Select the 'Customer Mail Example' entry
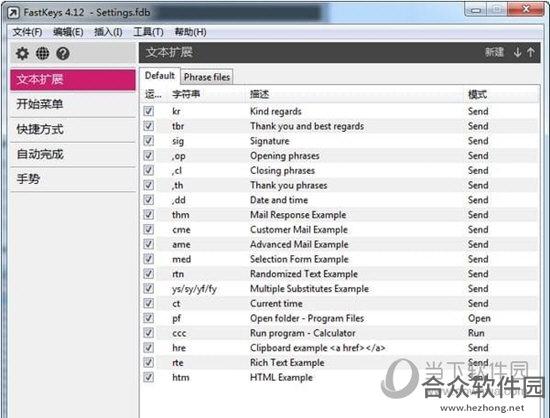Image resolution: width=550 pixels, height=418 pixels. click(299, 230)
